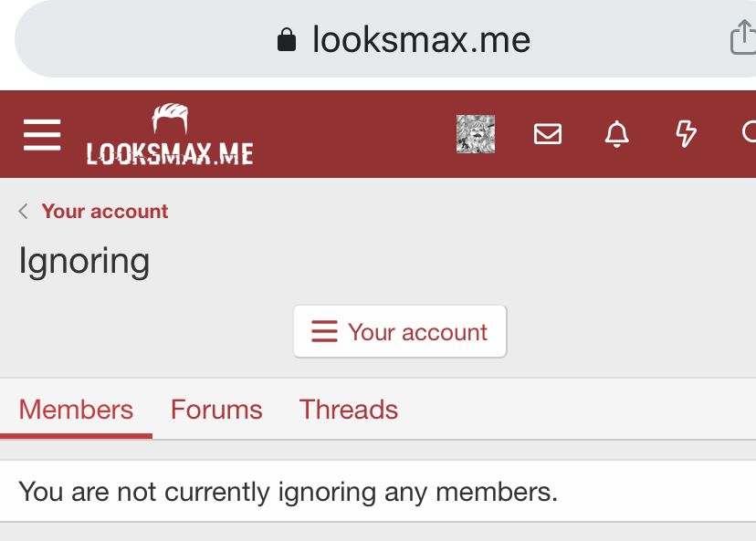Click the three-line icon in Your account button

(324, 331)
